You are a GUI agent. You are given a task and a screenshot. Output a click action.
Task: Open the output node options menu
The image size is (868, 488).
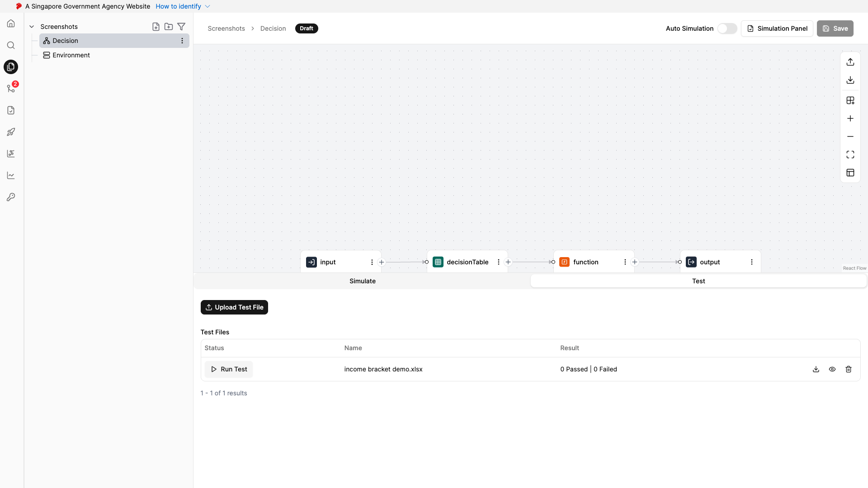[752, 262]
